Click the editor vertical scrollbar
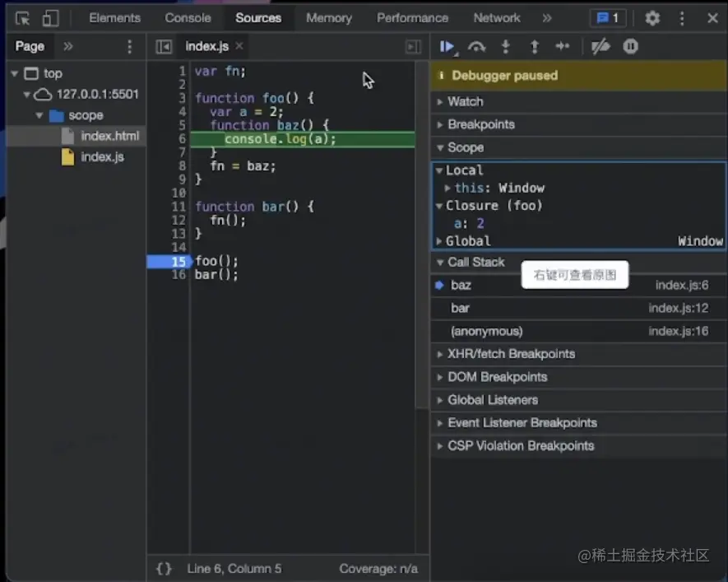This screenshot has width=728, height=582. click(421, 235)
